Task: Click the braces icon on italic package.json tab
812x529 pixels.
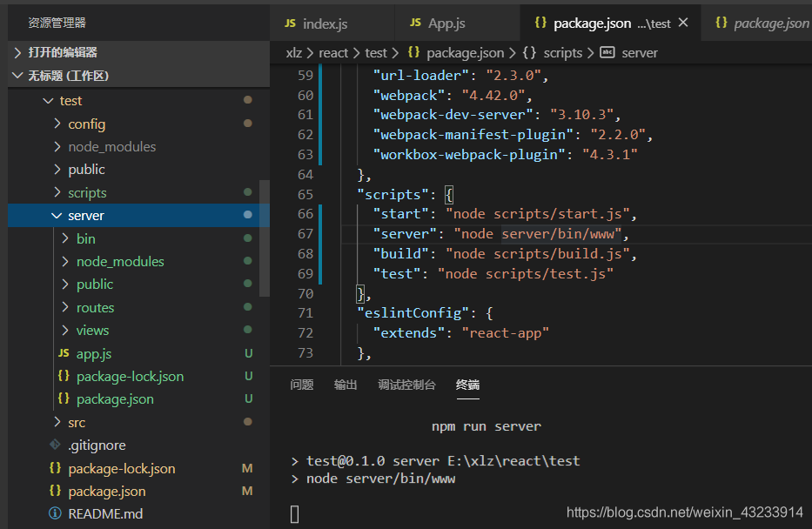Action: [721, 23]
